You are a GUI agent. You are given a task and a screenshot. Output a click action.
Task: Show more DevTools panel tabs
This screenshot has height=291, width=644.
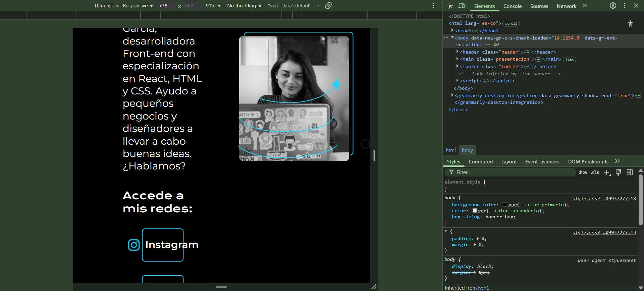coord(585,6)
